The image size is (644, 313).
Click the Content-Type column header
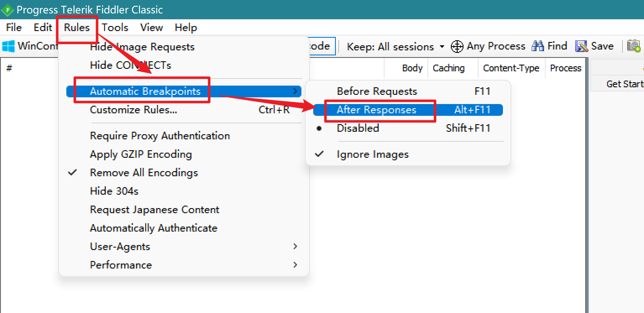tap(511, 68)
